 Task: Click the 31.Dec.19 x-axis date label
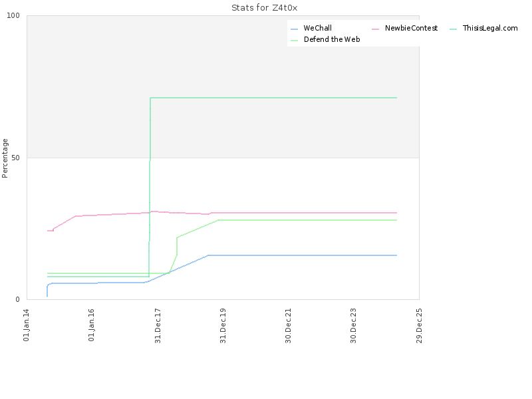(x=223, y=325)
